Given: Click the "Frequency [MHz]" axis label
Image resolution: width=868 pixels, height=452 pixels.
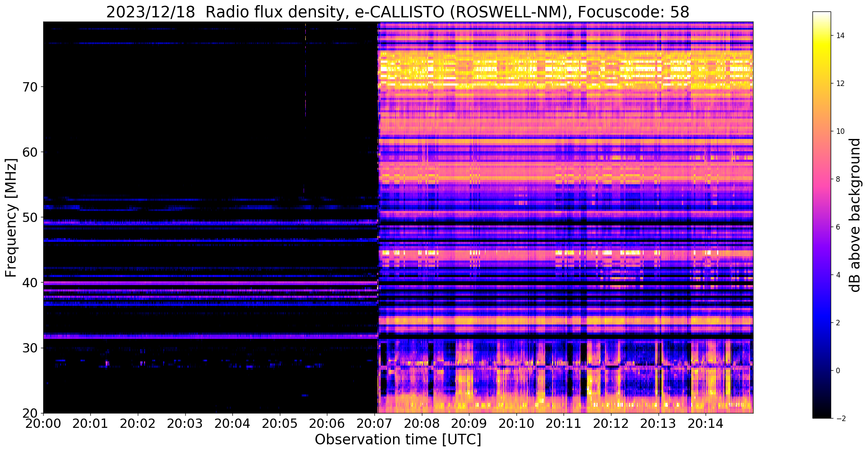Looking at the screenshot, I should pos(11,218).
